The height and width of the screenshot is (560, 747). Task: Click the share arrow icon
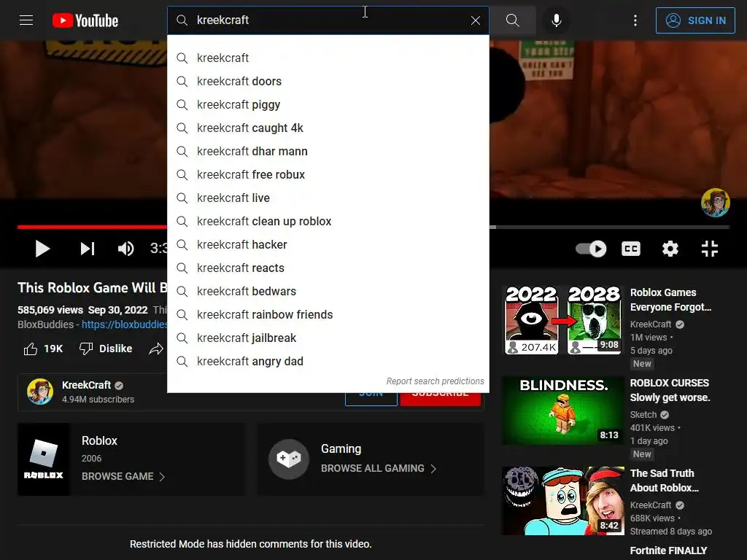coord(156,349)
